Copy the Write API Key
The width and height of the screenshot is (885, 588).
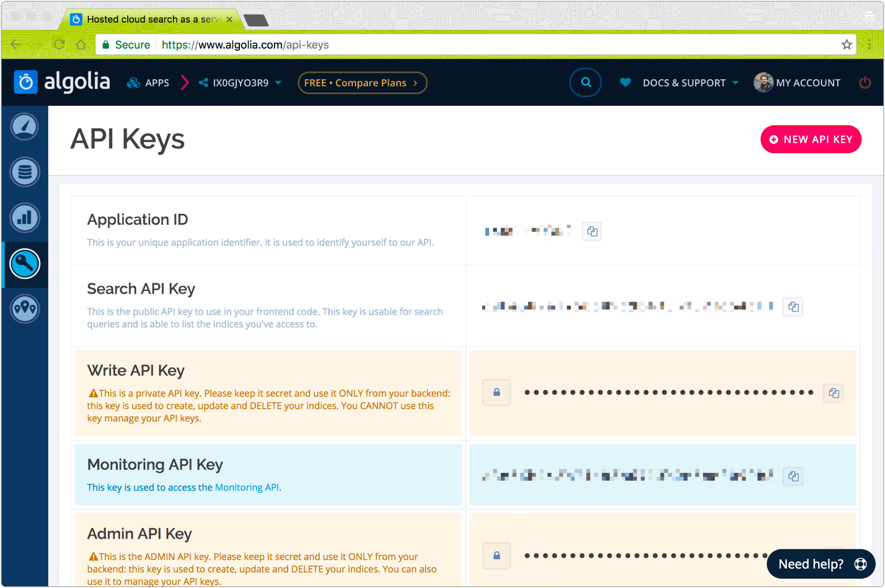(x=833, y=393)
